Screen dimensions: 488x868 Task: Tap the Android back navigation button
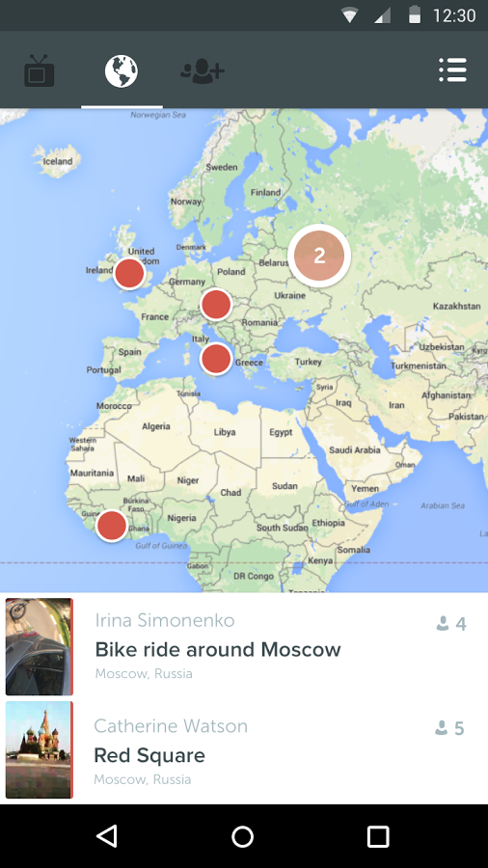[x=107, y=836]
